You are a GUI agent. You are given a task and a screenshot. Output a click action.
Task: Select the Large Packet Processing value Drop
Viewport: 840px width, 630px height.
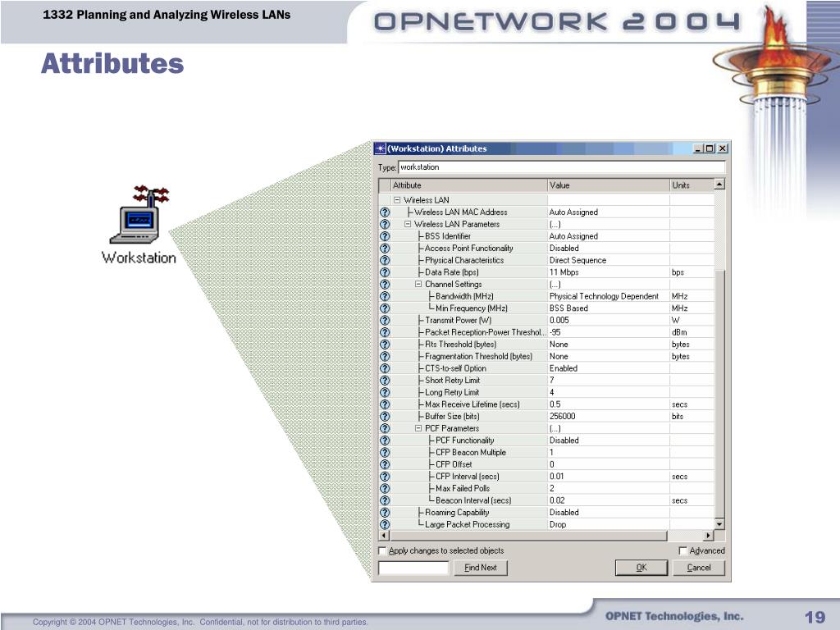pos(609,524)
